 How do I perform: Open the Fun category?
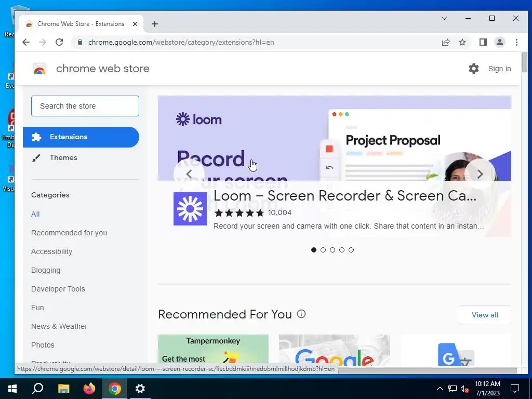point(37,308)
